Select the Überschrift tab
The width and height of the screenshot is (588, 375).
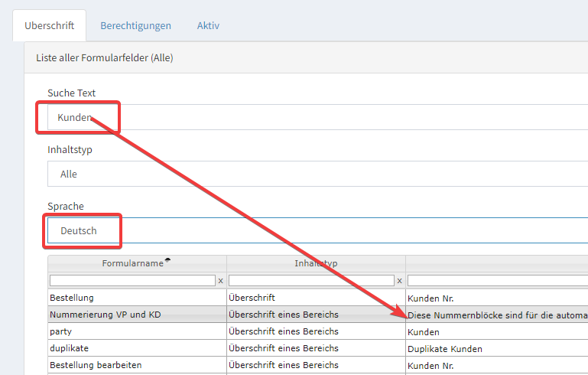(x=49, y=25)
